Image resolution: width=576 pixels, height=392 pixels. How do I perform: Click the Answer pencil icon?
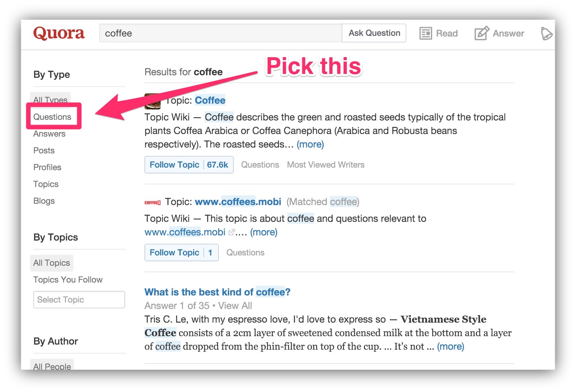tap(482, 33)
